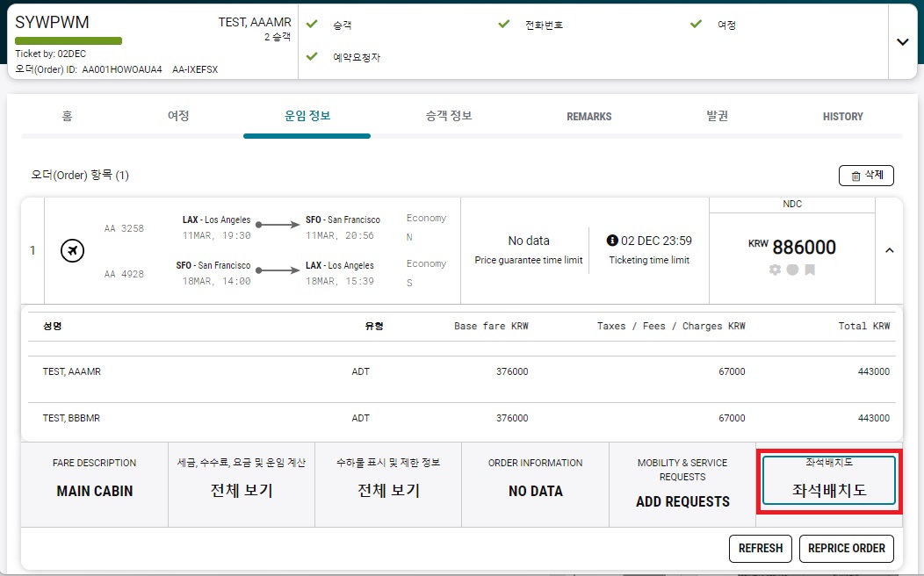Click the green progress bar under SYWPWM
This screenshot has height=576, width=924.
pos(69,41)
